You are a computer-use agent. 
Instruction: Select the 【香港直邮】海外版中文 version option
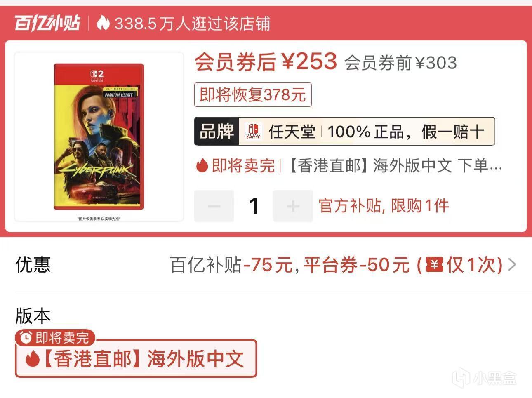click(x=136, y=358)
